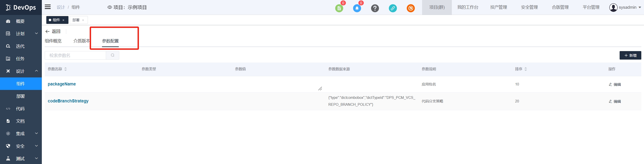Click the orange prohibited circle icon
This screenshot has height=164, width=644.
[410, 8]
